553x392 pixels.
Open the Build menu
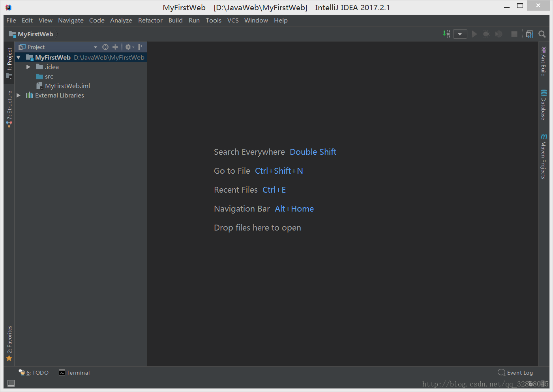176,20
